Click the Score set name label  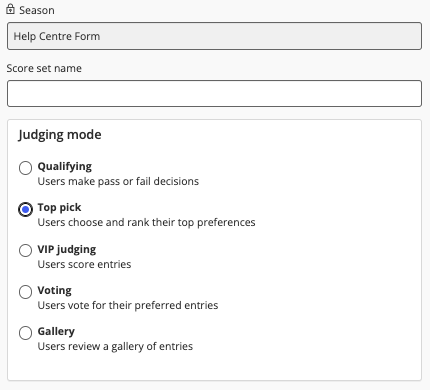click(44, 68)
